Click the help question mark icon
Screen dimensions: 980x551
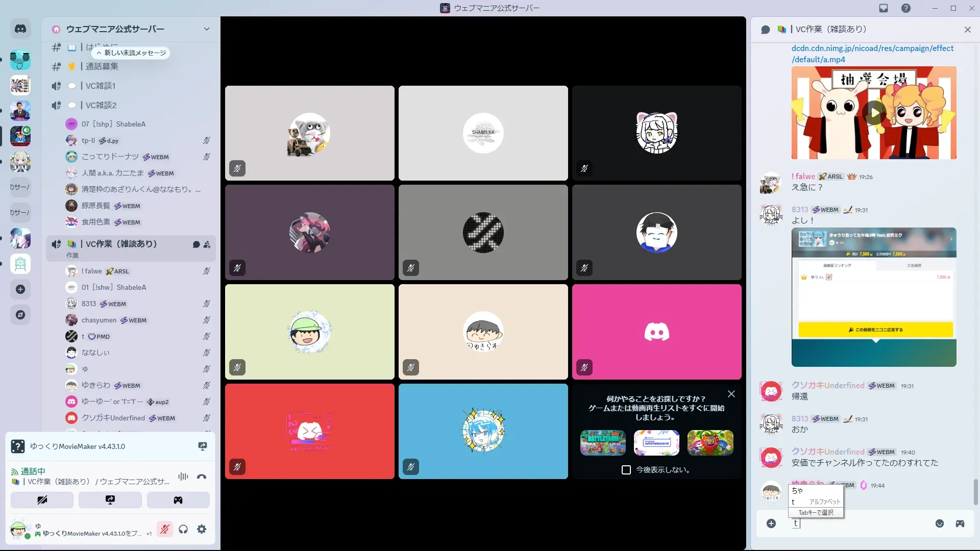pos(905,8)
